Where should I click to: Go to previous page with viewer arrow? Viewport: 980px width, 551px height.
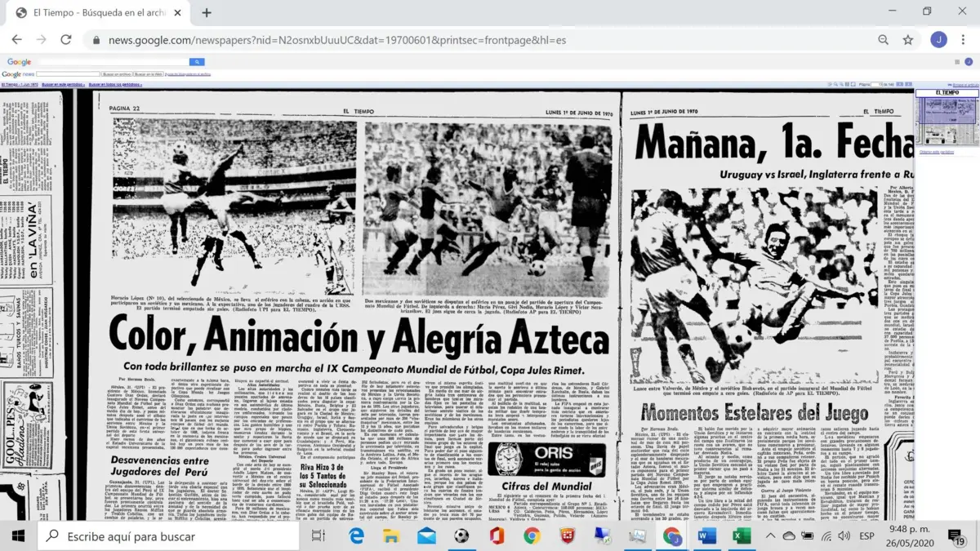899,84
